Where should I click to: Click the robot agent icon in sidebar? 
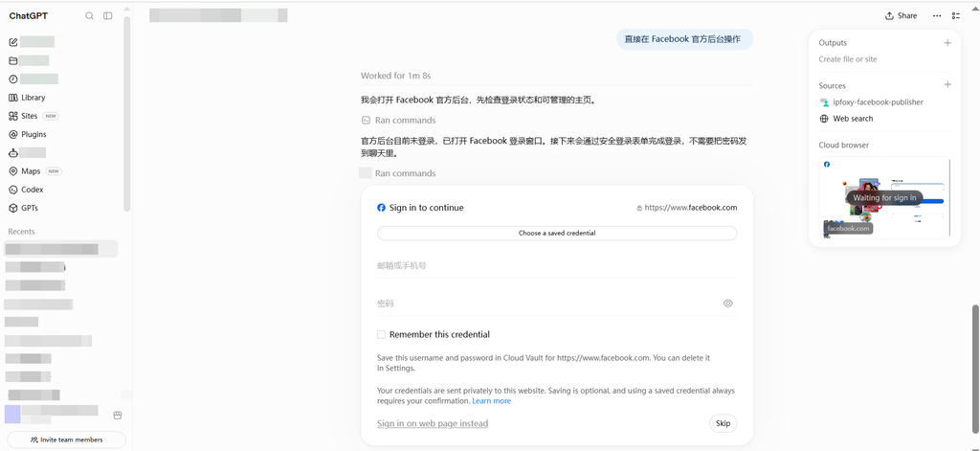point(13,152)
